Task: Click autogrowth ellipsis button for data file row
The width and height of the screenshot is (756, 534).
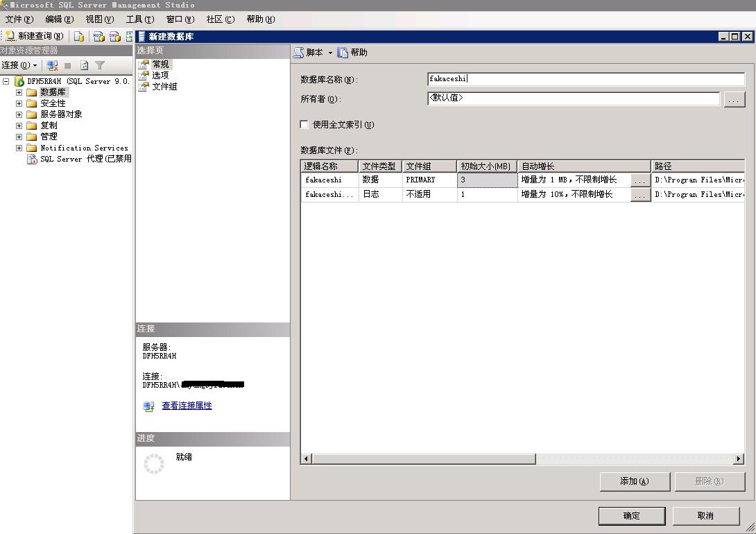Action: point(640,180)
